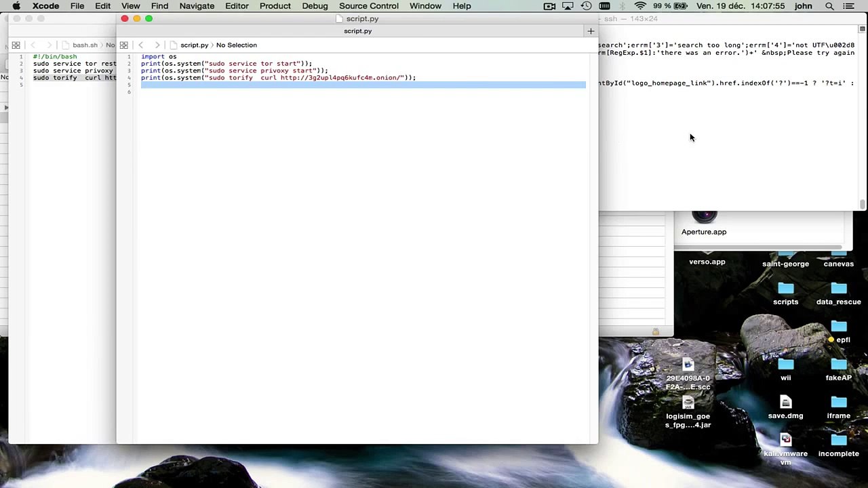Open the Bluetooth status icon

tap(623, 6)
